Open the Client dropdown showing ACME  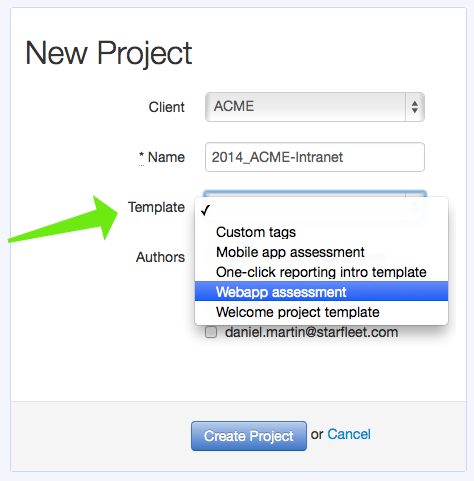pos(315,107)
